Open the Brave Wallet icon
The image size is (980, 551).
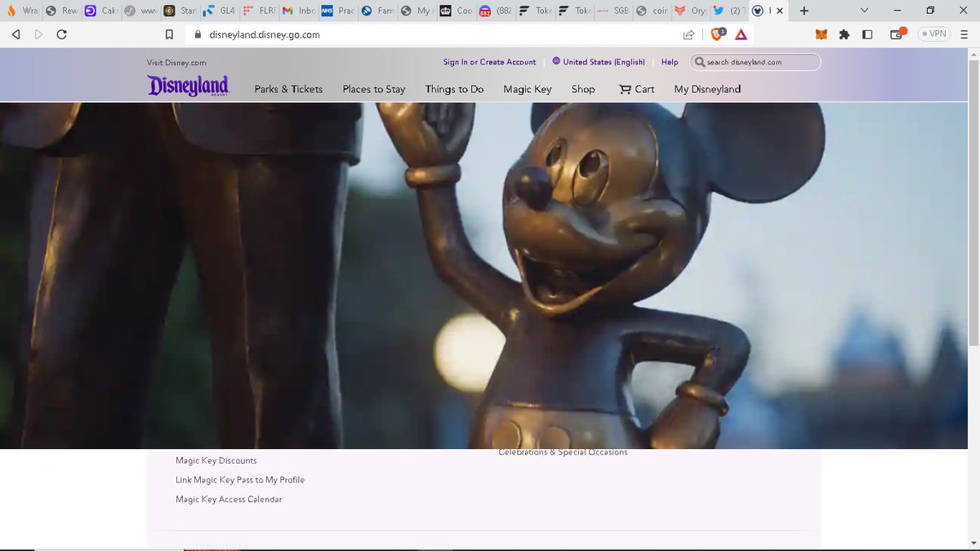pos(898,34)
